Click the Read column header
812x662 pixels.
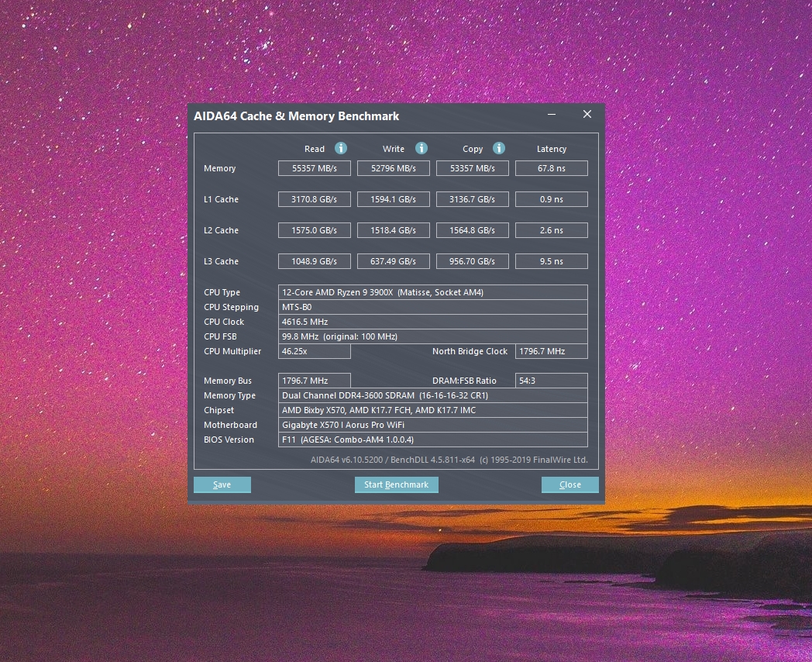coord(315,149)
